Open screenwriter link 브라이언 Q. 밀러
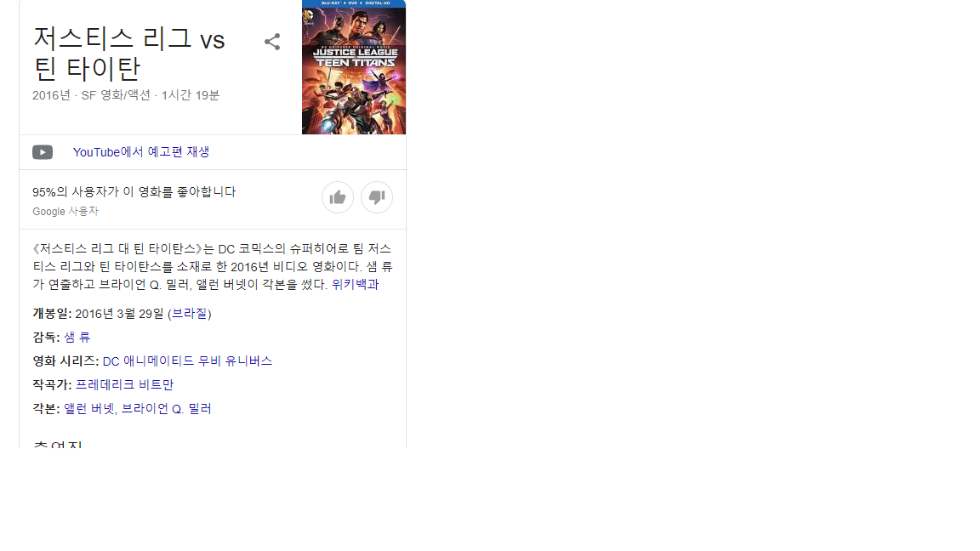The image size is (980, 551). click(166, 408)
